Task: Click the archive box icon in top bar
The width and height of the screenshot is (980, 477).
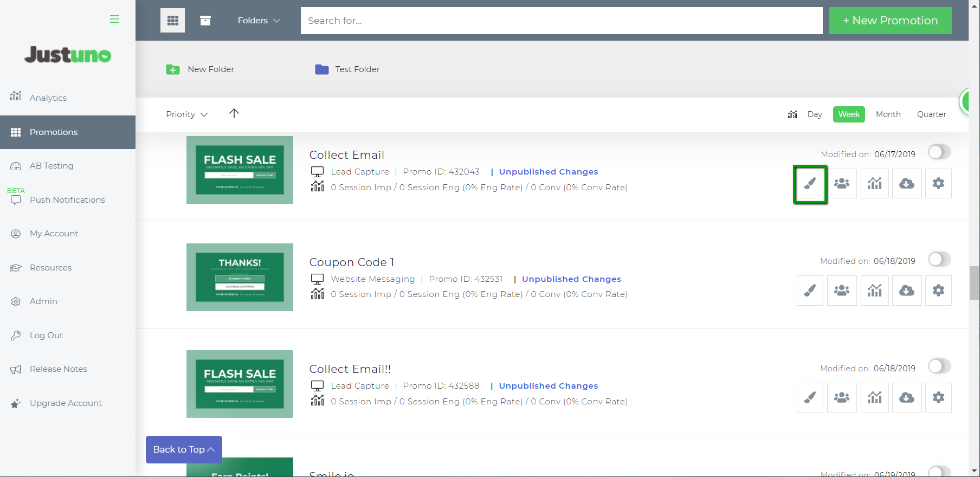Action: tap(205, 21)
